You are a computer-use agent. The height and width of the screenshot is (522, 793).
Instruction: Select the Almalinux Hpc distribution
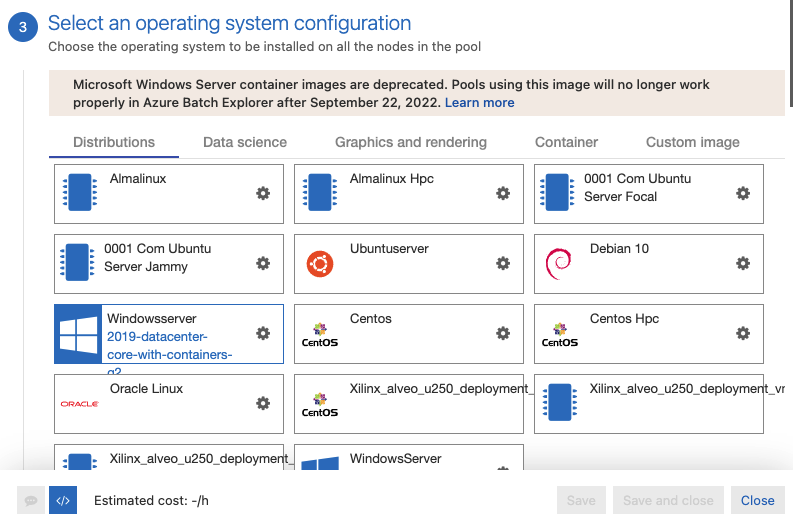click(x=409, y=194)
